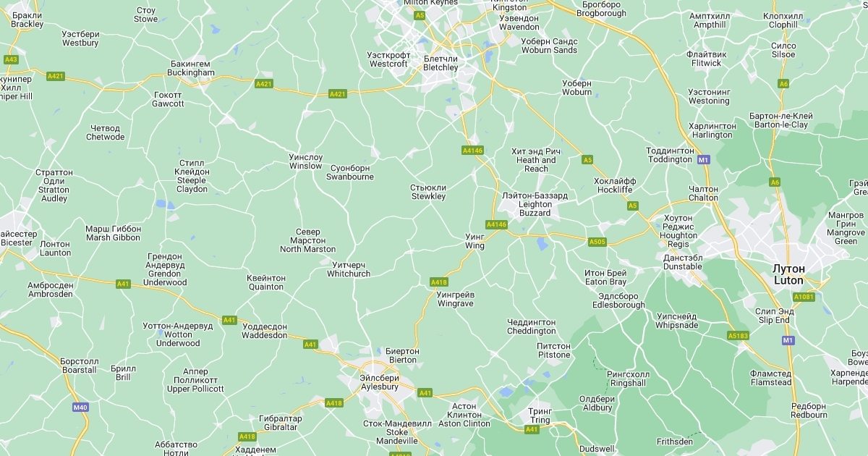Select the Leighton Buzzard label

(x=535, y=204)
